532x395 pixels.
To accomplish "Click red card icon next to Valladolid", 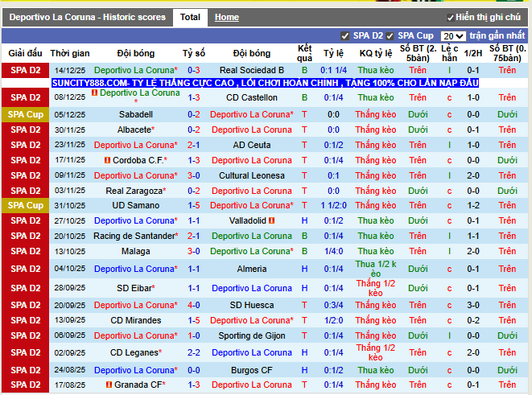I will (x=271, y=220).
